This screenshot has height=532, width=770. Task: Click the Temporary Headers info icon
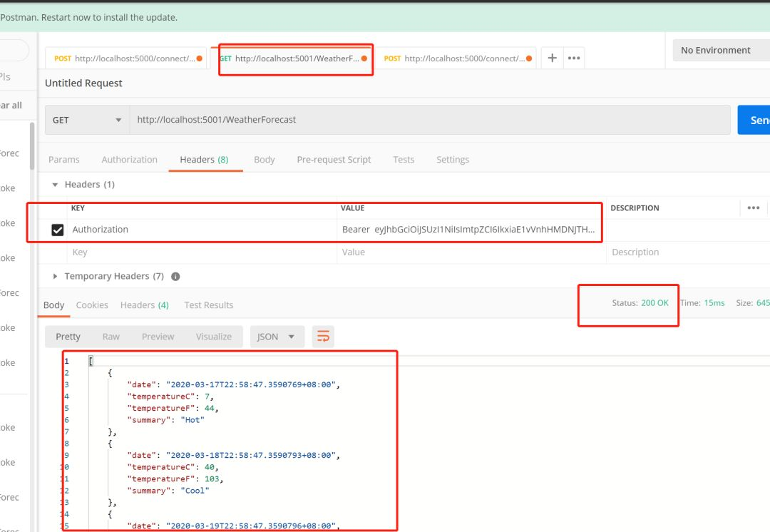tap(175, 277)
